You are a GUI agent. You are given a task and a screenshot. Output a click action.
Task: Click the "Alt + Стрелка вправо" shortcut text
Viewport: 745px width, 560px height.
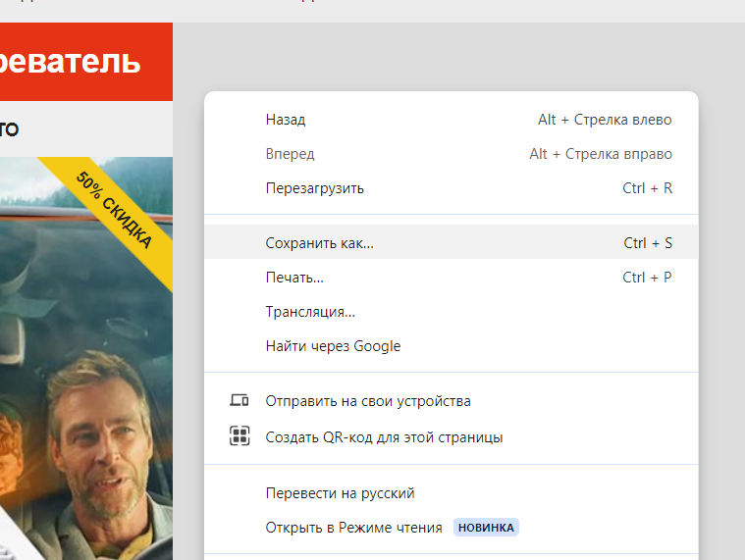tap(601, 154)
